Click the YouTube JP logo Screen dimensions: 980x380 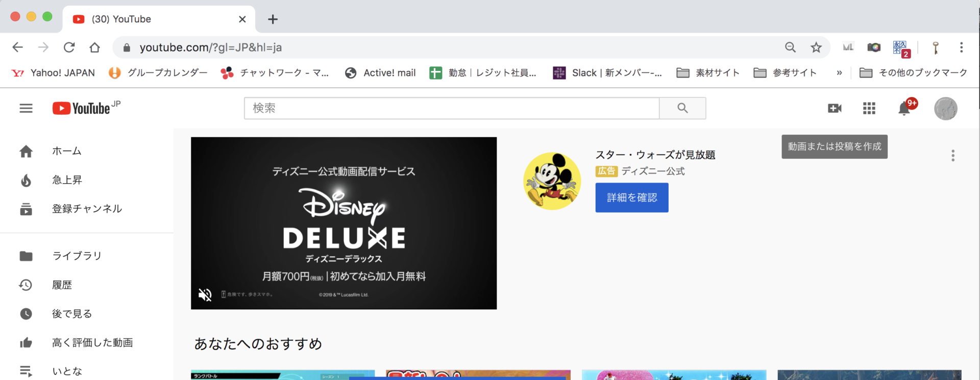click(x=86, y=108)
